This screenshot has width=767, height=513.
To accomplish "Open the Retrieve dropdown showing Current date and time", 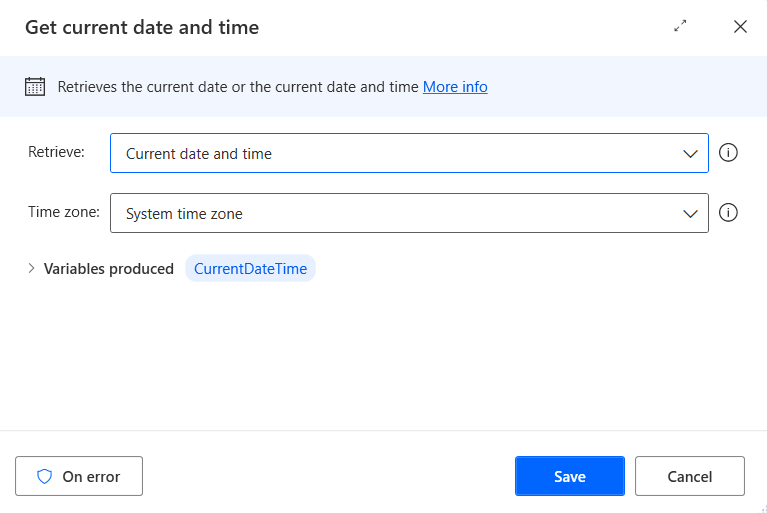I will 400,154.
